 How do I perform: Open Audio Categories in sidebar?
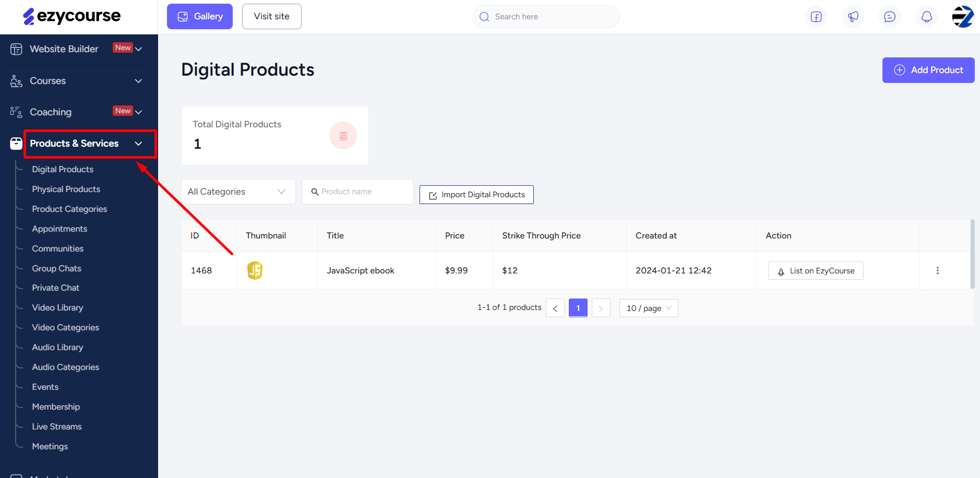[65, 367]
